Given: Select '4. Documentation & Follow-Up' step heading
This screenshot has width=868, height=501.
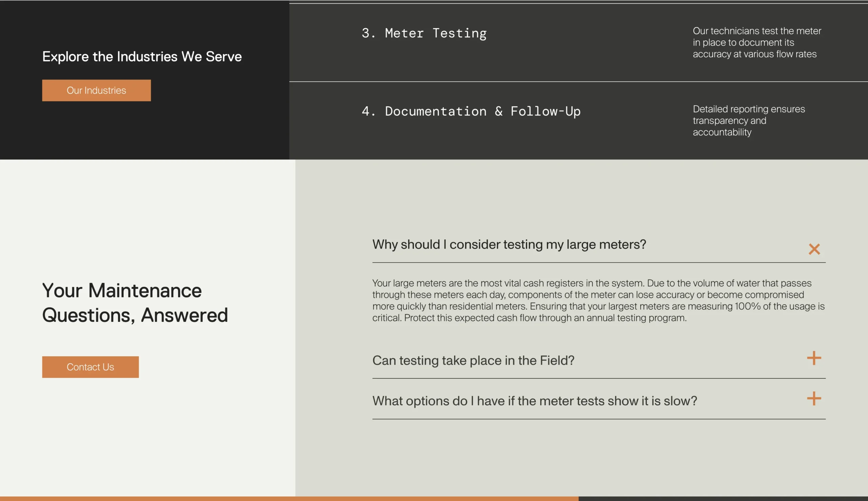Looking at the screenshot, I should [x=471, y=112].
